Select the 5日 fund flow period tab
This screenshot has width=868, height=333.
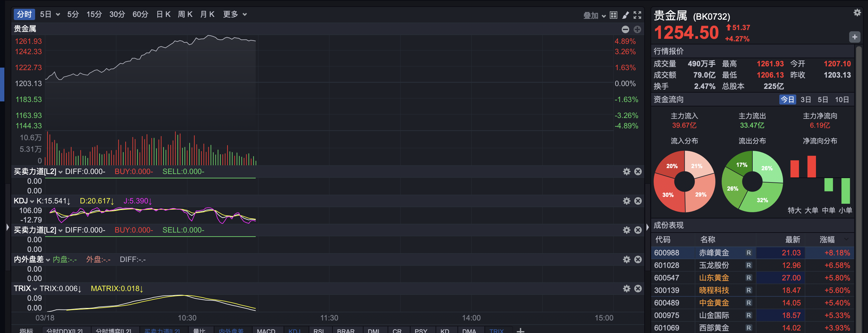coord(823,100)
